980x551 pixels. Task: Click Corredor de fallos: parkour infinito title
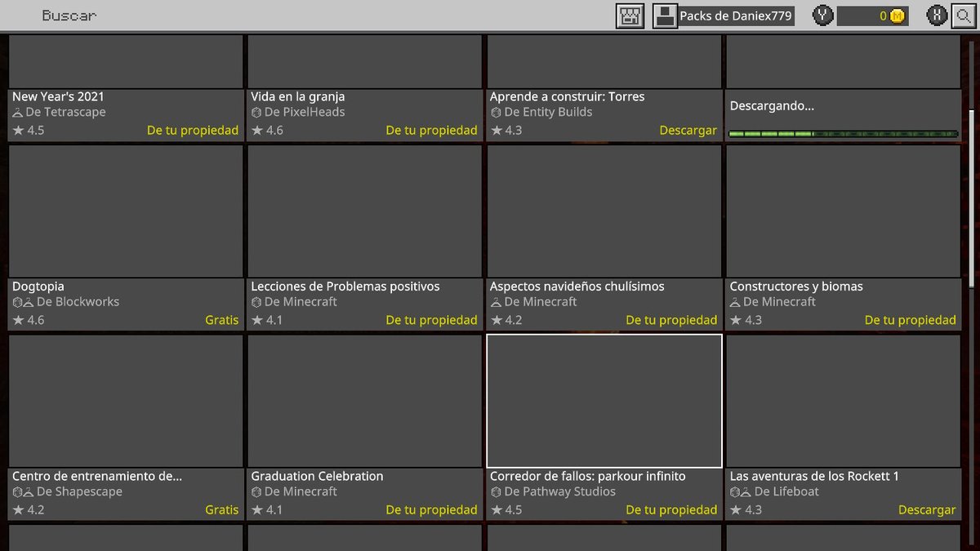pyautogui.click(x=588, y=476)
